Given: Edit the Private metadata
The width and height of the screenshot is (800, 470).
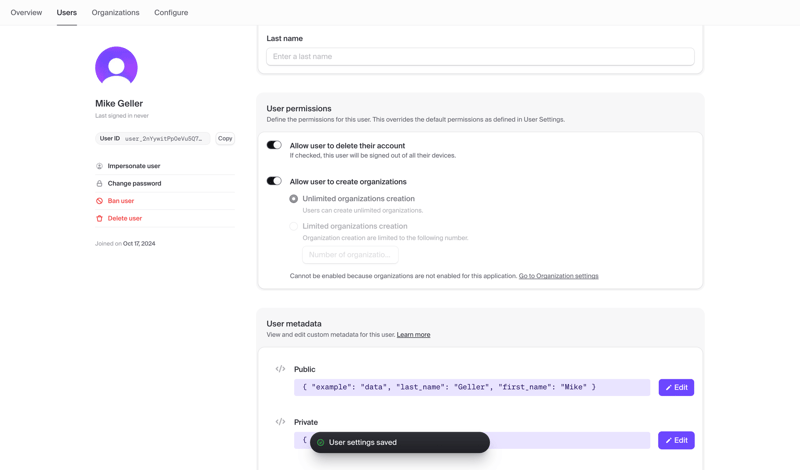Looking at the screenshot, I should pos(676,440).
